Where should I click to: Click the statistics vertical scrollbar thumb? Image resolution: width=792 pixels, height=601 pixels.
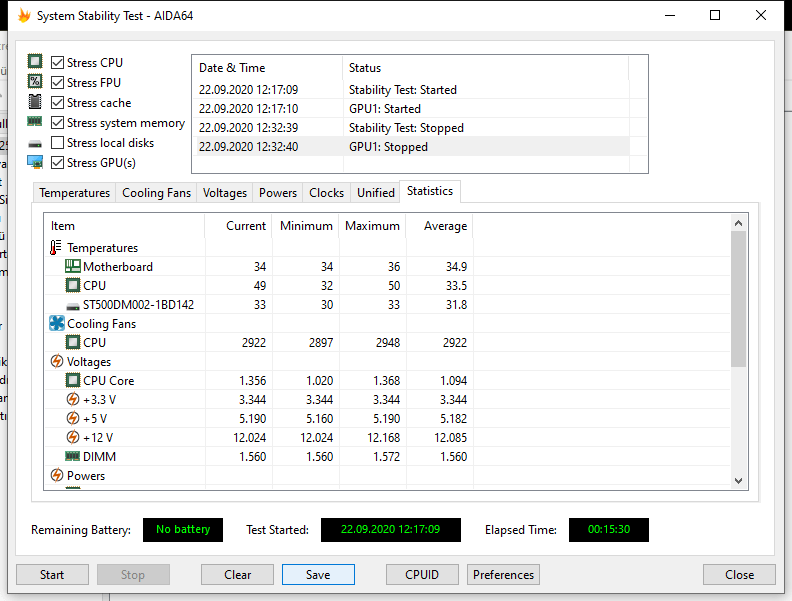[738, 299]
